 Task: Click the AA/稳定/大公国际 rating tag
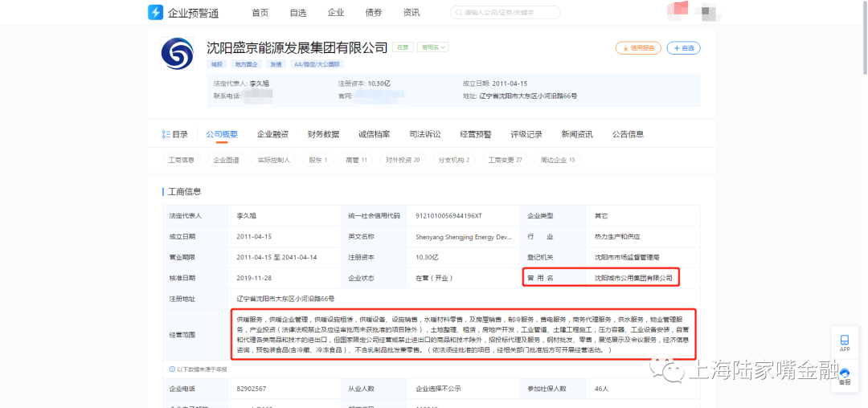coord(317,64)
